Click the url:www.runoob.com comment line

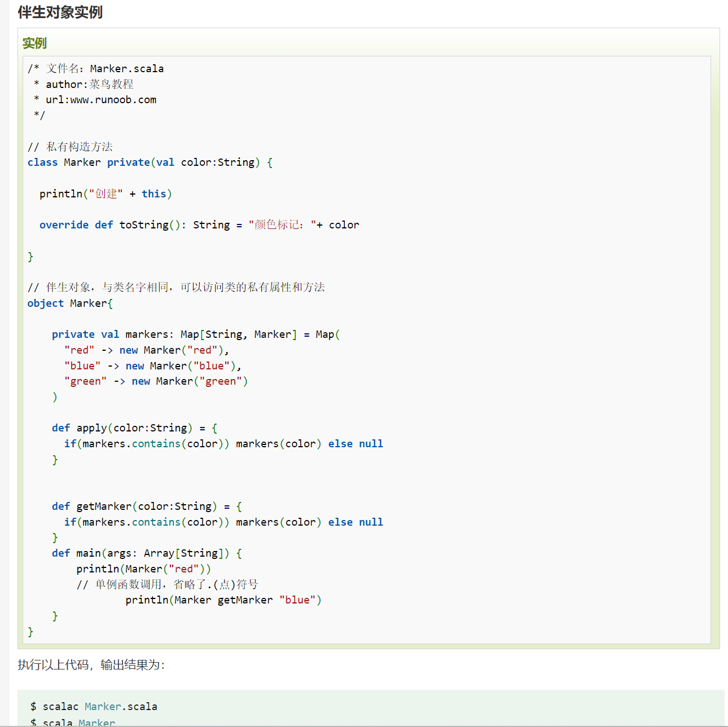pyautogui.click(x=95, y=100)
